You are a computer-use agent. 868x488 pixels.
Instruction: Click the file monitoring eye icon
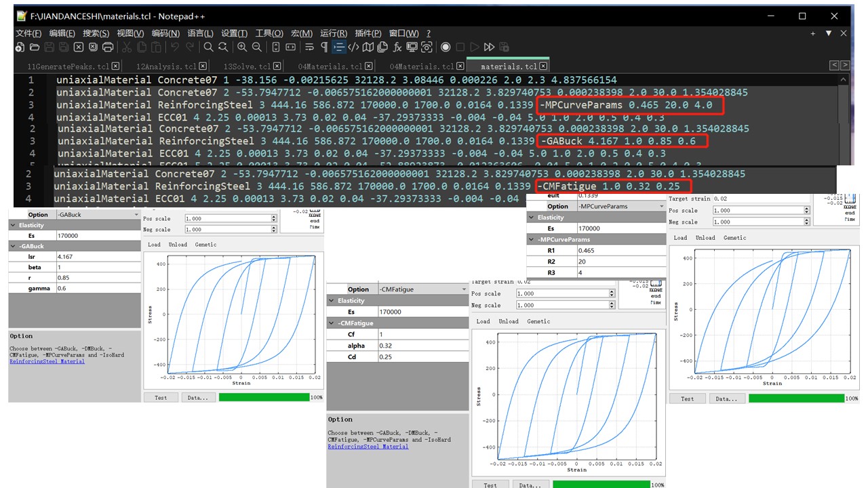(427, 47)
